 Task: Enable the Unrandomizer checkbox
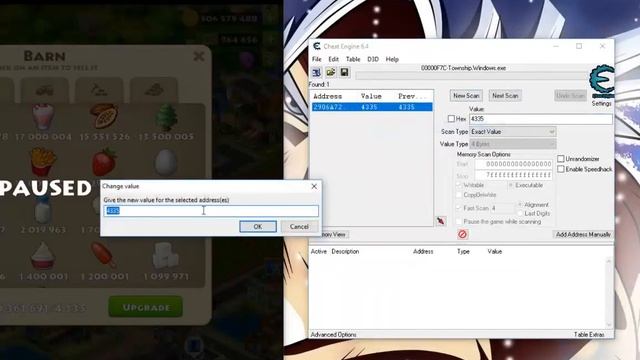pyautogui.click(x=561, y=158)
